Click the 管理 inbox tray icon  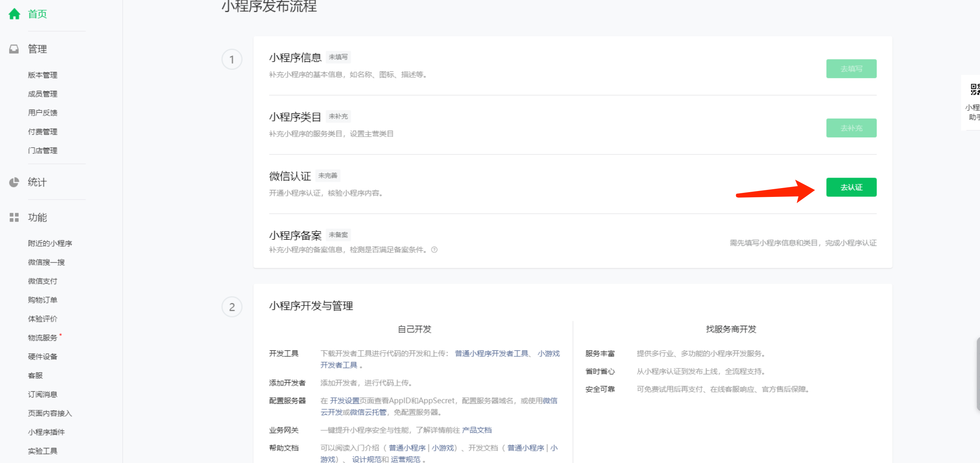(14, 49)
